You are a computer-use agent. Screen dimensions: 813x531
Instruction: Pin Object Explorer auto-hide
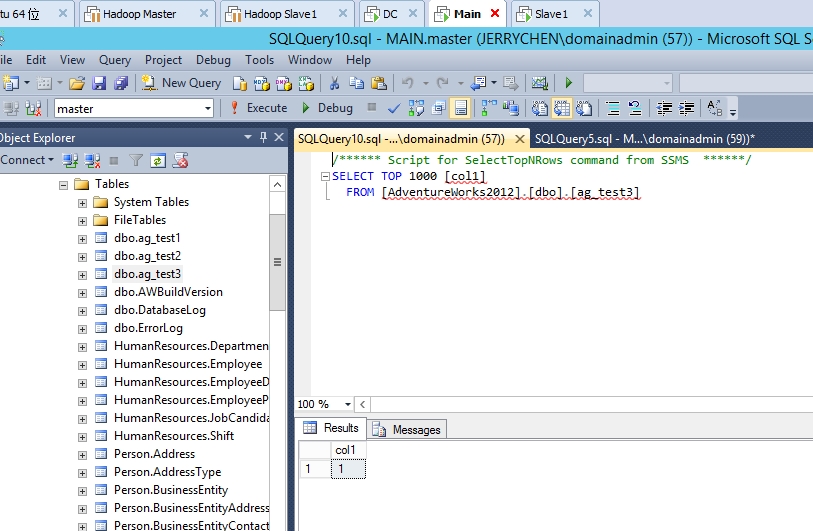point(263,137)
